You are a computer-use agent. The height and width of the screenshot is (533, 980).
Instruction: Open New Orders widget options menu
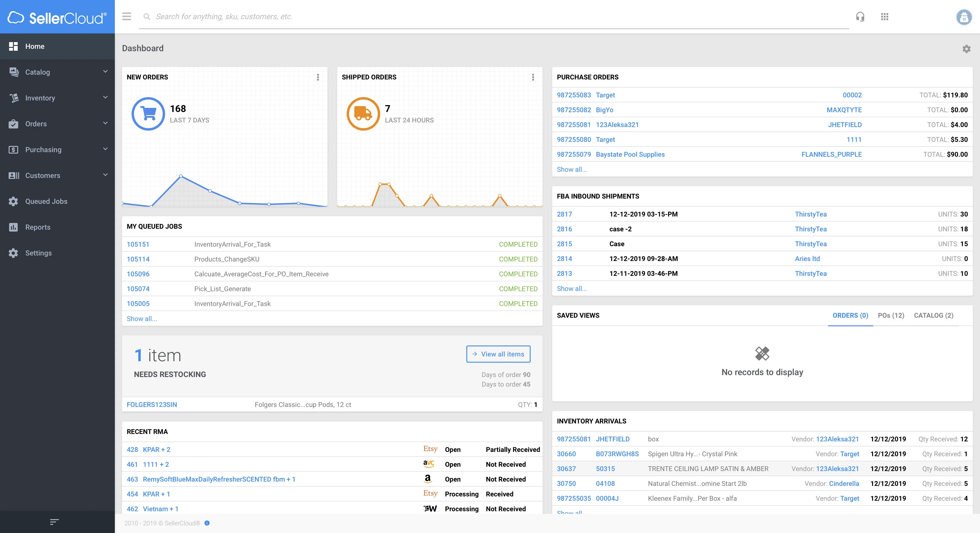point(318,77)
